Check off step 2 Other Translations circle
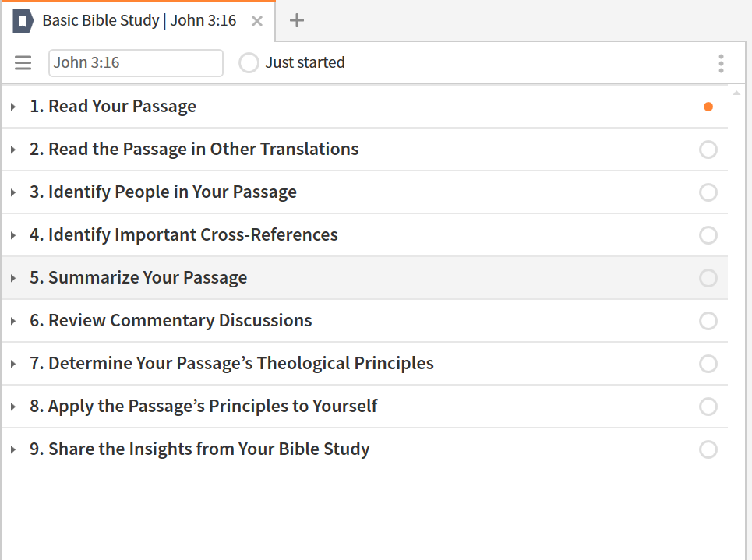This screenshot has width=752, height=560. pyautogui.click(x=708, y=150)
